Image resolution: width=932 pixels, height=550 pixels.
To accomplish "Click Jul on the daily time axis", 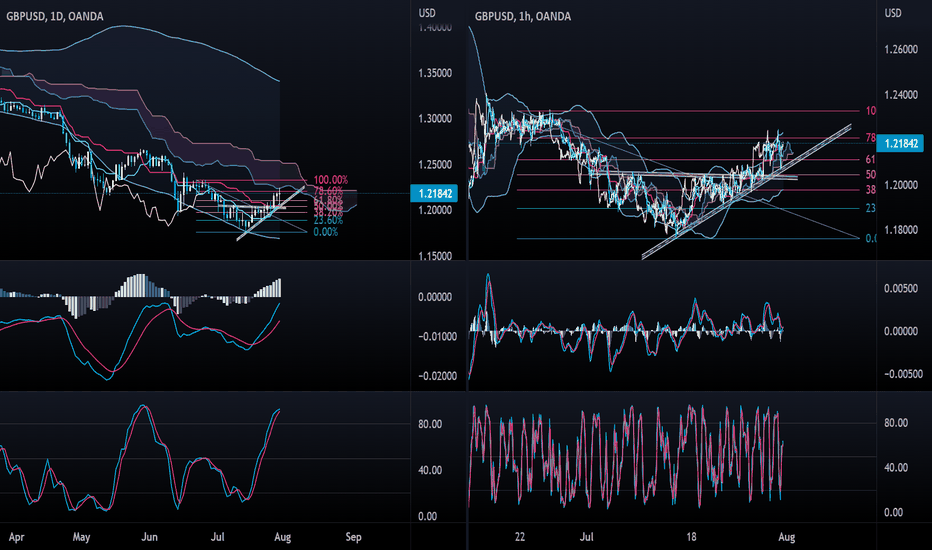I will pyautogui.click(x=218, y=537).
